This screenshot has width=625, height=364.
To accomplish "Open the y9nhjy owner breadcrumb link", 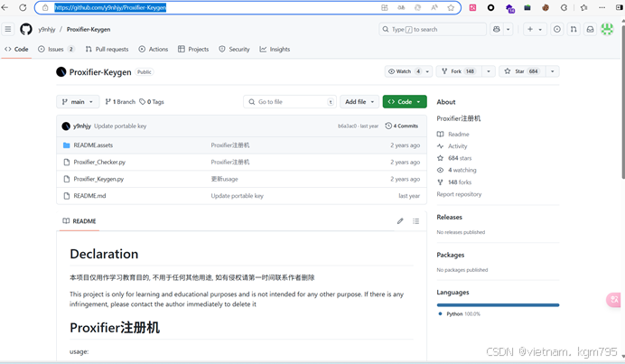I will (47, 30).
